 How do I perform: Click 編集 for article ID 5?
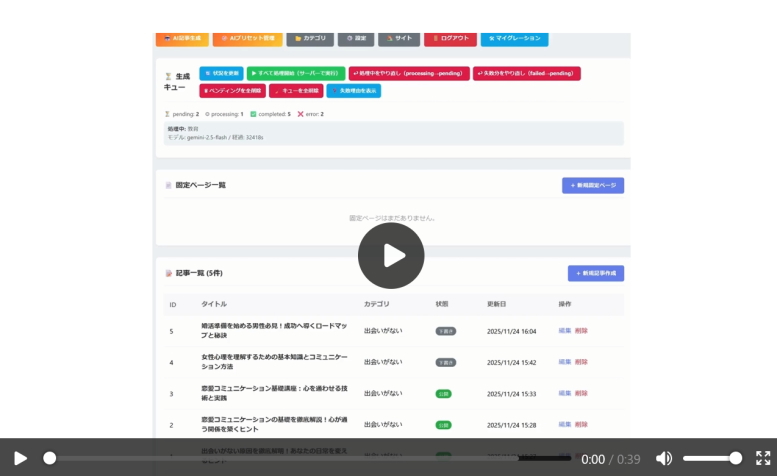click(565, 330)
